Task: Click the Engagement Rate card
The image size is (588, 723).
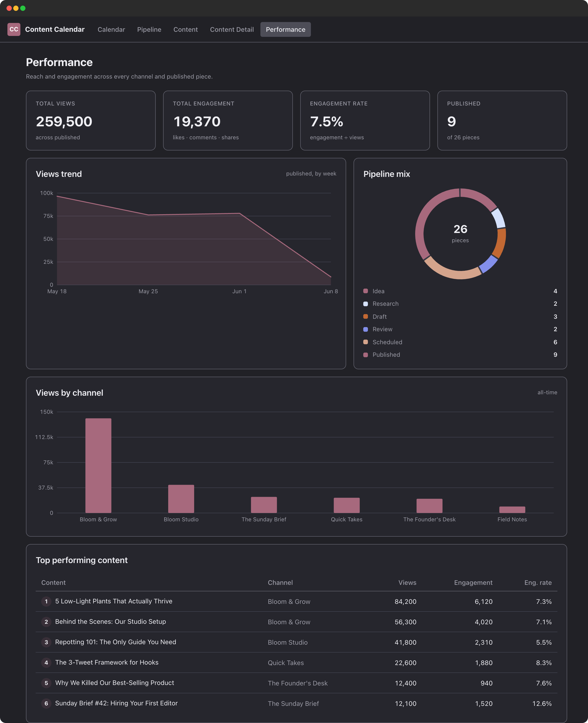Action: [x=365, y=120]
